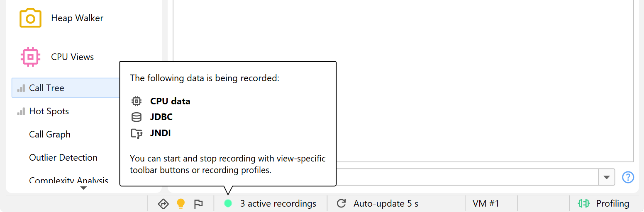Open help with the question mark icon
The image size is (644, 212).
tap(628, 177)
